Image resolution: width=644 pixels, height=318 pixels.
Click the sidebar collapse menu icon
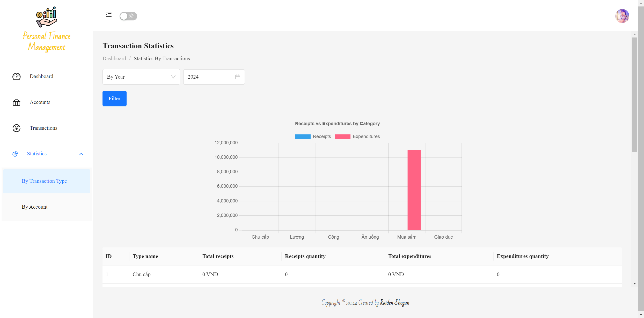point(109,14)
